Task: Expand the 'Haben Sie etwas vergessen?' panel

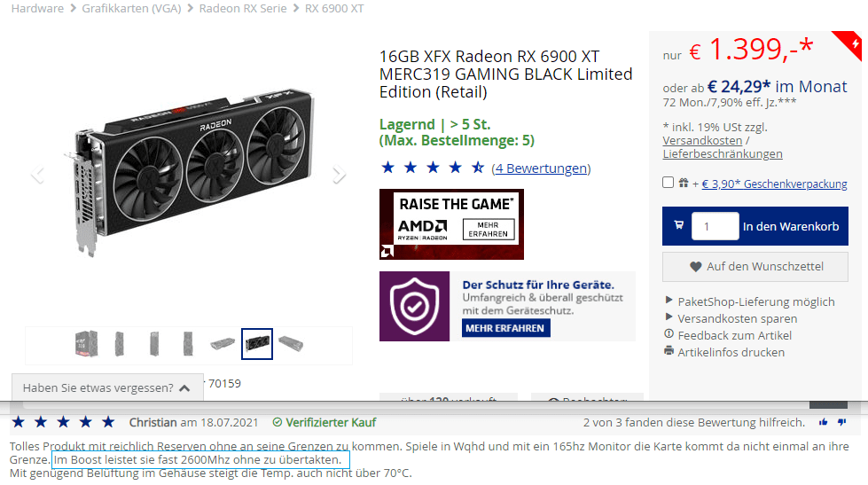Action: 107,387
